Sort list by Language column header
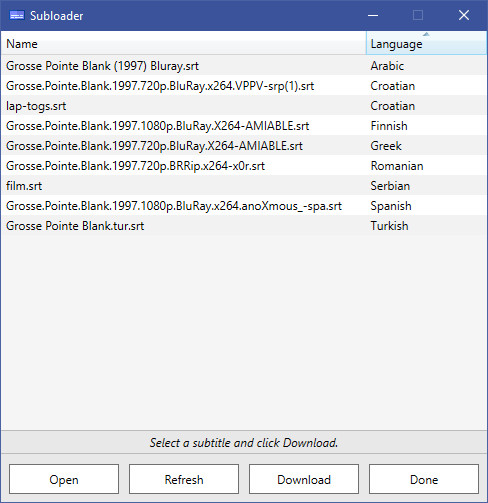This screenshot has height=503, width=488. coord(426,44)
